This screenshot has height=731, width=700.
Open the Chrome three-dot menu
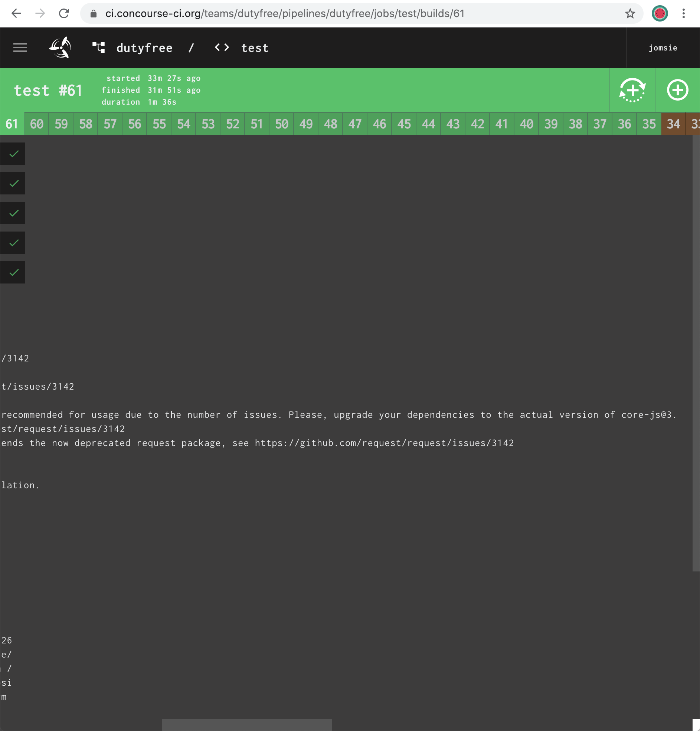pos(684,13)
